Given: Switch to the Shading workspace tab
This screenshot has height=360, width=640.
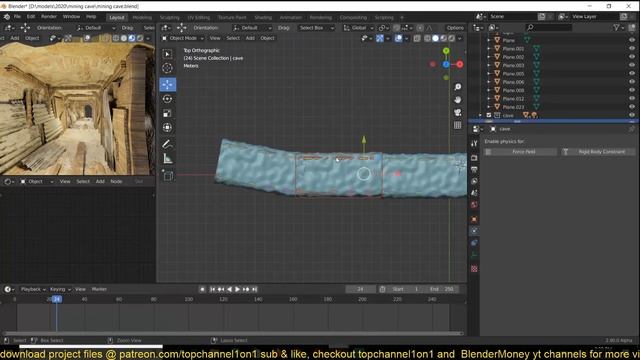Looking at the screenshot, I should [x=263, y=18].
